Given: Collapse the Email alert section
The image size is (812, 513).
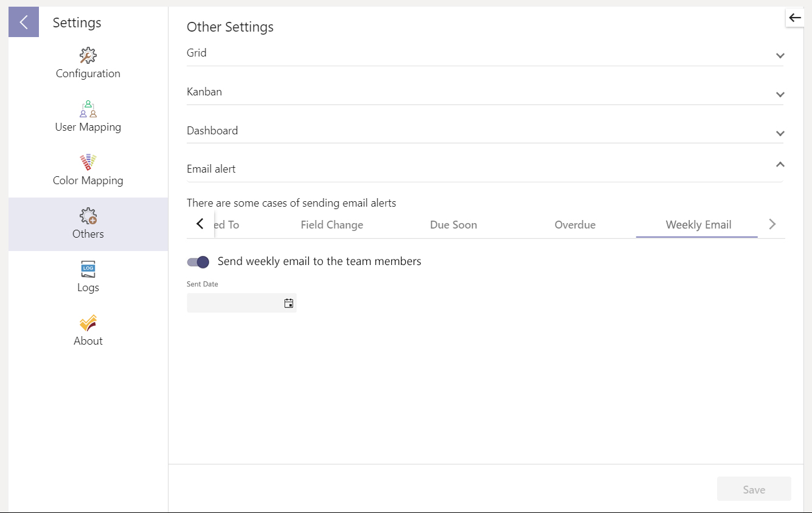Looking at the screenshot, I should (780, 165).
